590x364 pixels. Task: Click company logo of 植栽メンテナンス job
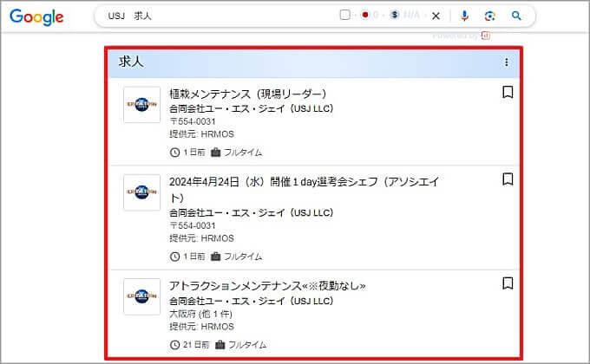click(141, 105)
